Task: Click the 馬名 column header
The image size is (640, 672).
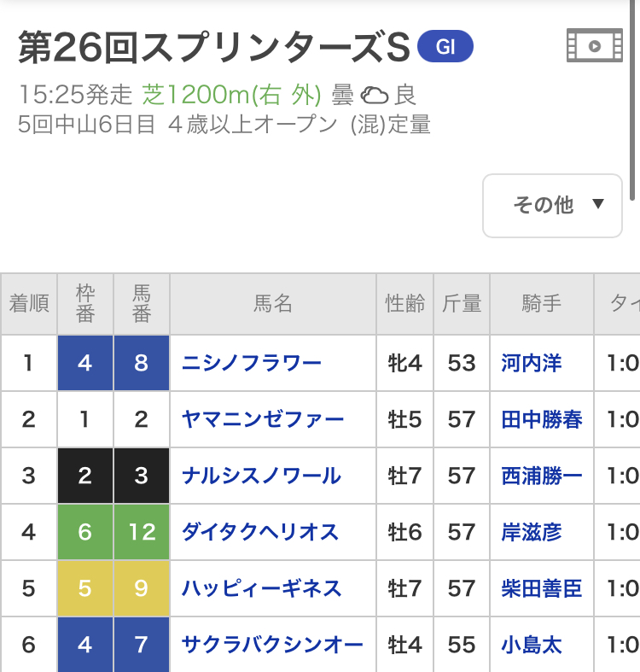Action: pos(273,304)
